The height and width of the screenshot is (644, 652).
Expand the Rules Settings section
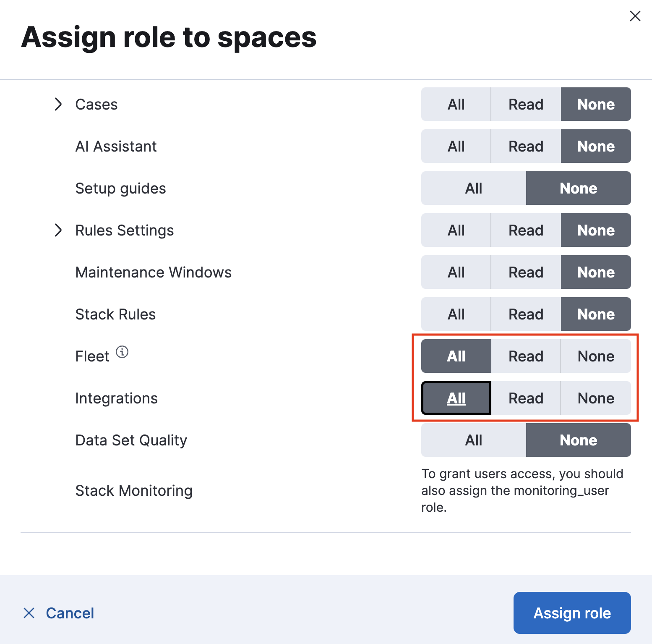[x=57, y=230]
